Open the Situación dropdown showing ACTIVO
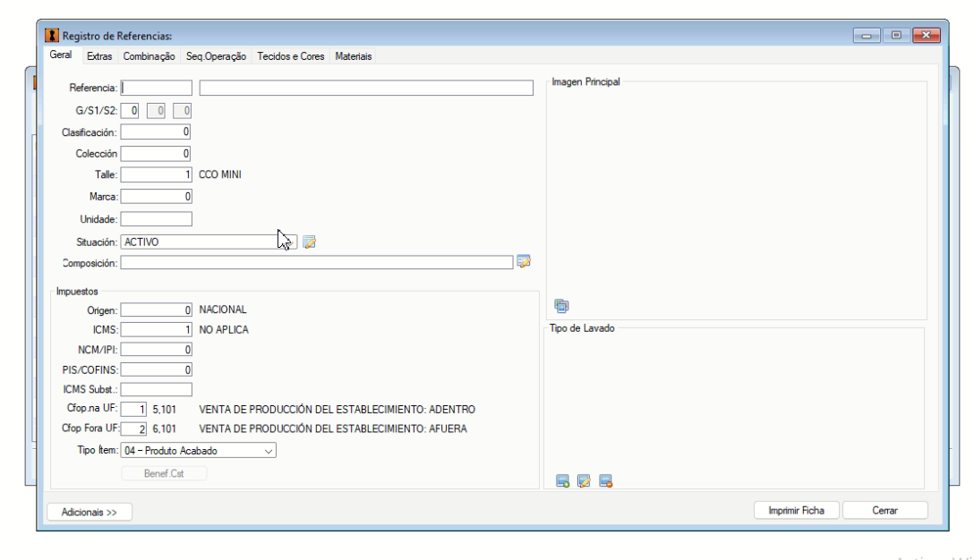This screenshot has height=560, width=974. point(209,242)
